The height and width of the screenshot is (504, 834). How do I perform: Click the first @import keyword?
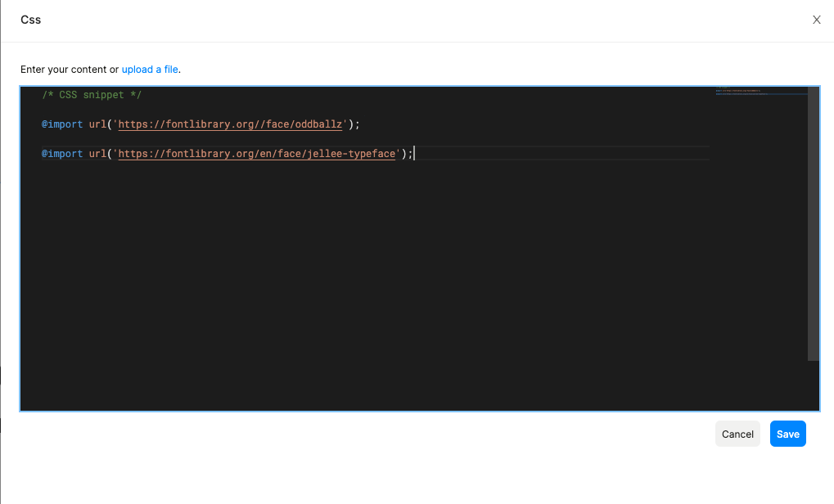62,124
